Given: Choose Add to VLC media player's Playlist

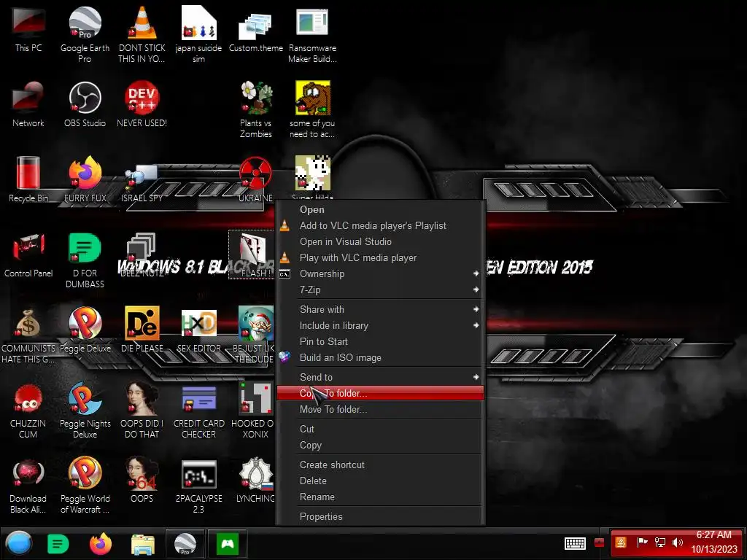Looking at the screenshot, I should pyautogui.click(x=380, y=226).
